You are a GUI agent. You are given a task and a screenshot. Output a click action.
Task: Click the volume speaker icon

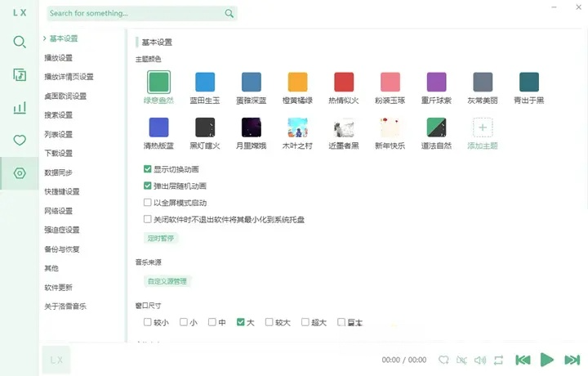480,360
